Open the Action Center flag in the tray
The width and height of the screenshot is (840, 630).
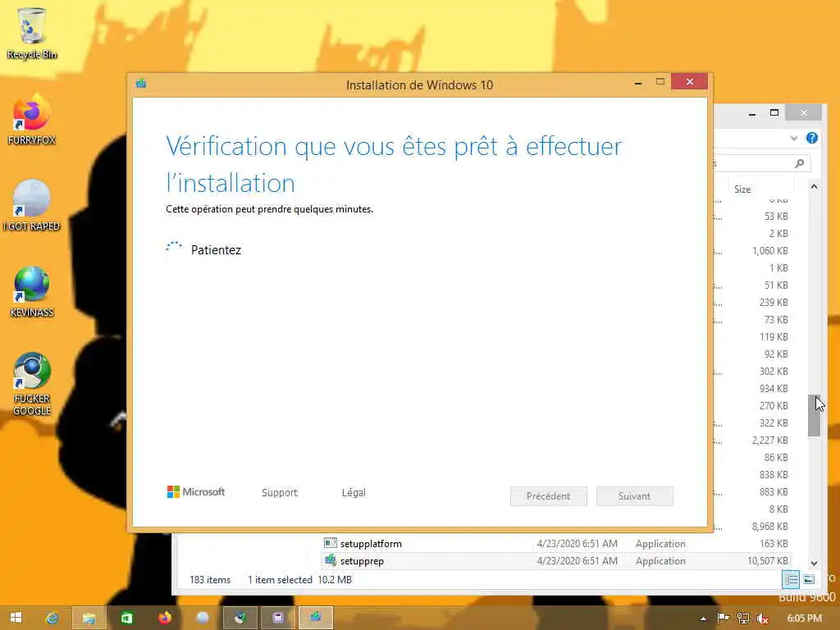(723, 619)
